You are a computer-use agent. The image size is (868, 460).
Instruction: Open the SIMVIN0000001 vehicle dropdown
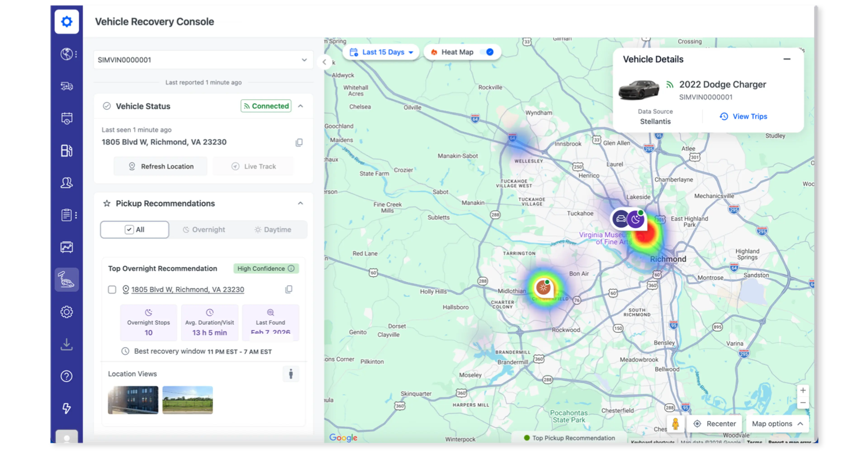(x=203, y=60)
